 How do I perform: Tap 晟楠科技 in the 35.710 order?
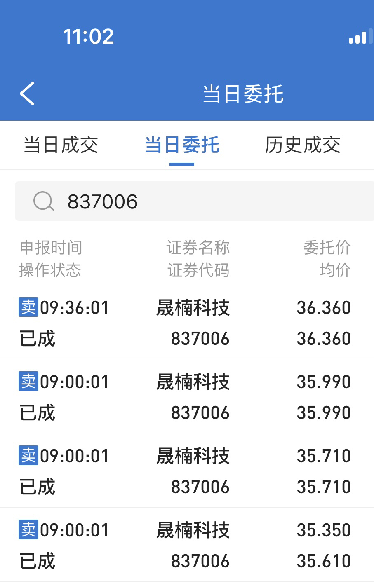pyautogui.click(x=193, y=456)
